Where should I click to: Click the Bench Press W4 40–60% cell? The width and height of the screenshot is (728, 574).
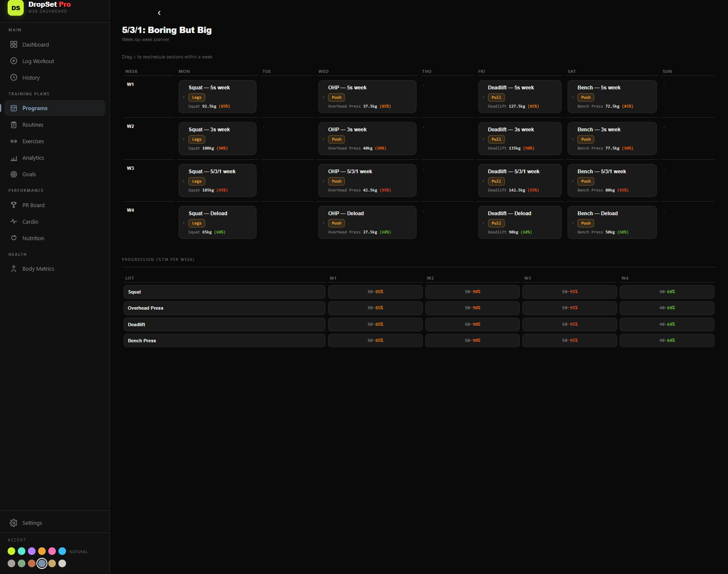[x=667, y=341]
